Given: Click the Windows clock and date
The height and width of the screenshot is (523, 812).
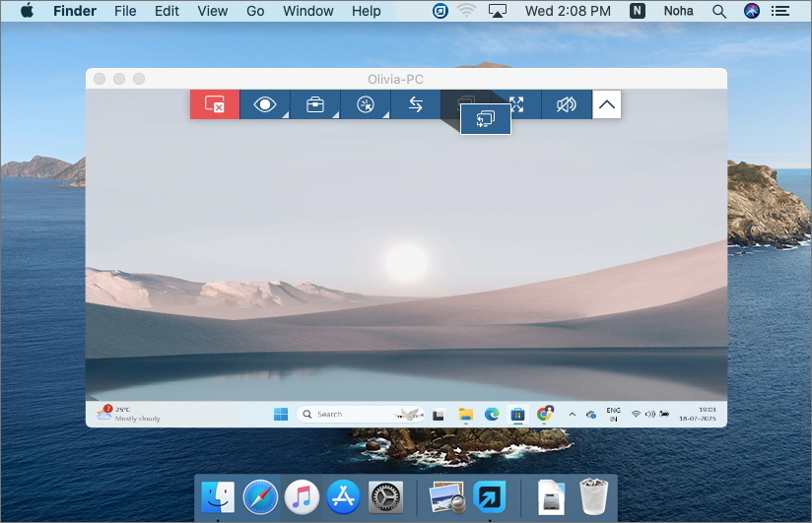Looking at the screenshot, I should click(707, 414).
